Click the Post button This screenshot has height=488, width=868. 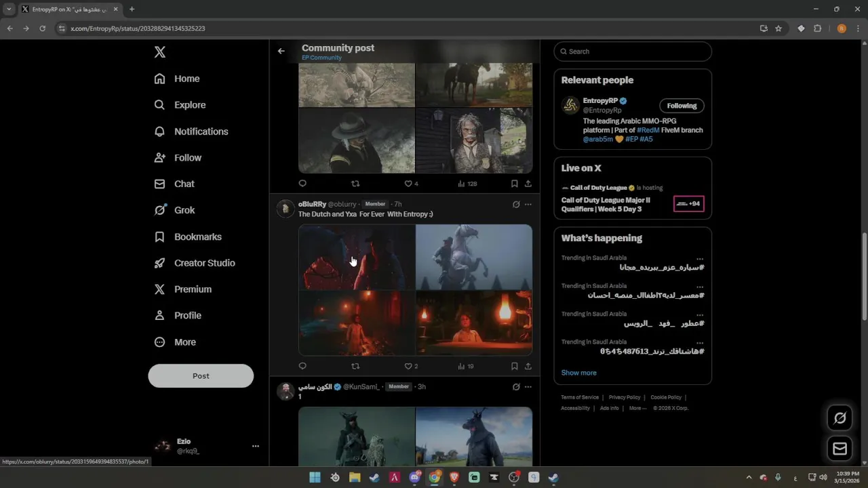[201, 375]
